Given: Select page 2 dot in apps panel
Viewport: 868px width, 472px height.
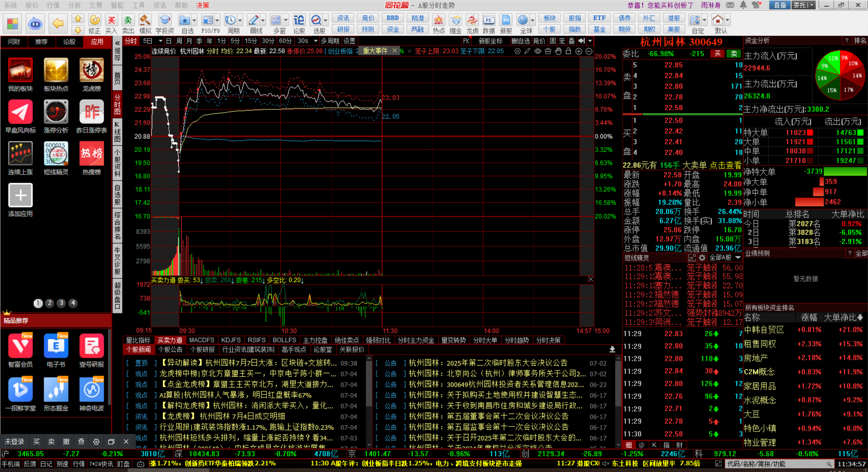Looking at the screenshot, I should 50,303.
